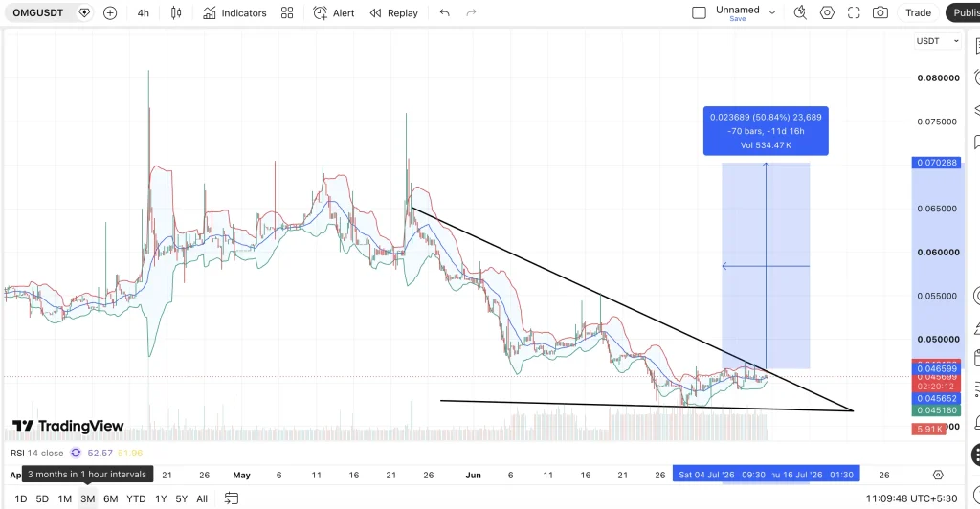Select the 3M time range
This screenshot has width=980, height=509.
[x=87, y=498]
